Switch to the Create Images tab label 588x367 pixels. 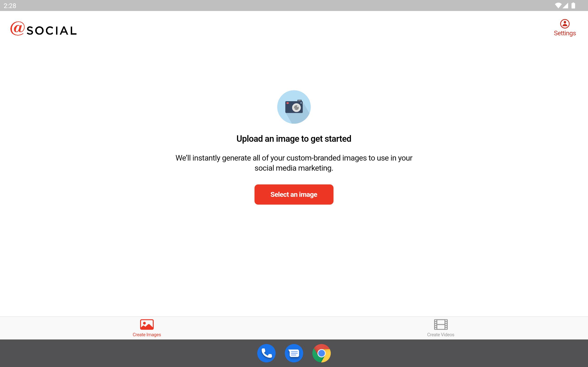point(147,335)
